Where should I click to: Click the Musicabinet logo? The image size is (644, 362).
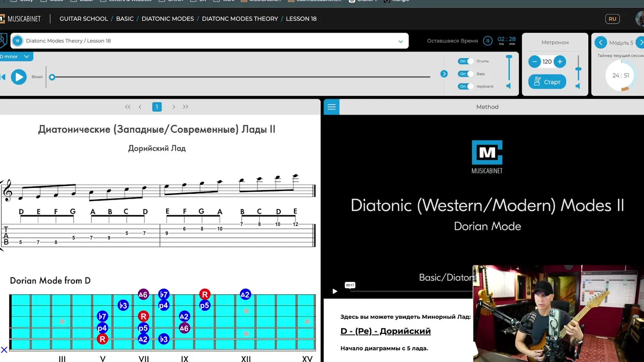[x=21, y=19]
